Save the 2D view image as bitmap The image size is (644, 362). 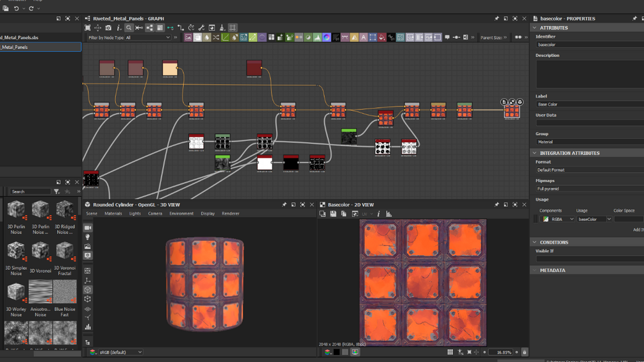(333, 214)
